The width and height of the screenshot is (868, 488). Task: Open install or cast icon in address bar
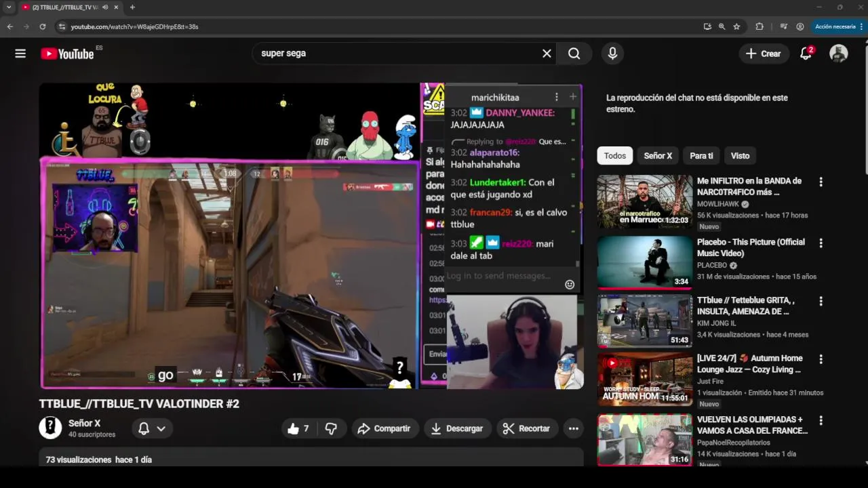707,26
